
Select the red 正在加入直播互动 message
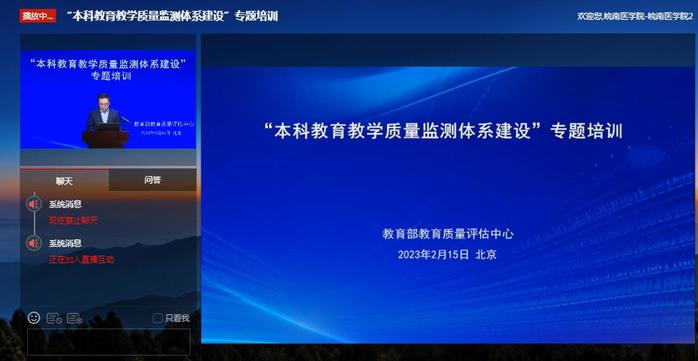[x=81, y=260]
